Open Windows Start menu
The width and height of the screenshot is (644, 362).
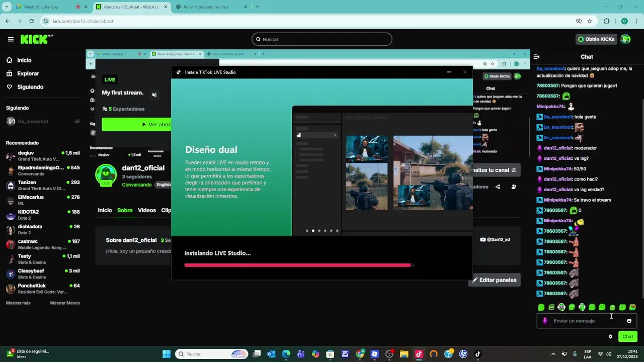(x=166, y=354)
